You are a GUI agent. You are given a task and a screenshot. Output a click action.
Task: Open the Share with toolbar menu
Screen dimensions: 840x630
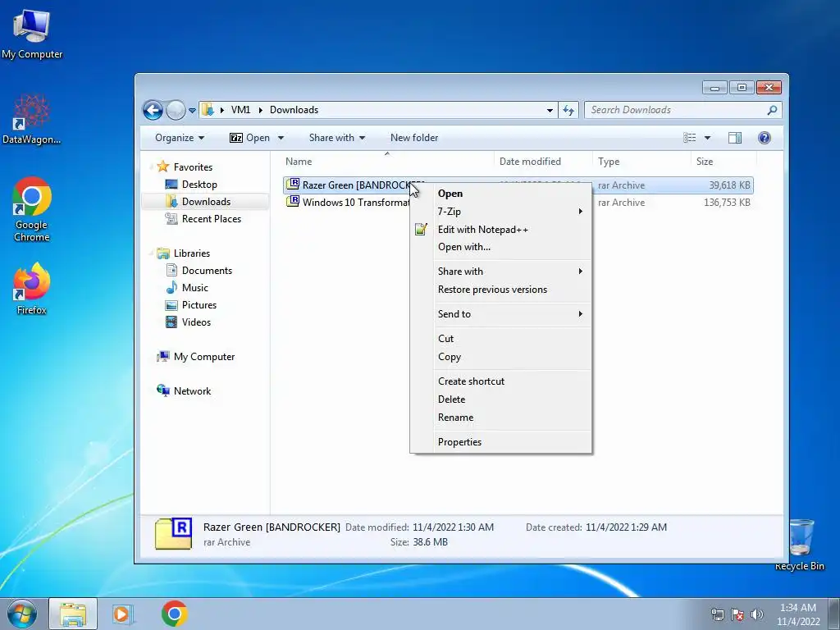337,138
